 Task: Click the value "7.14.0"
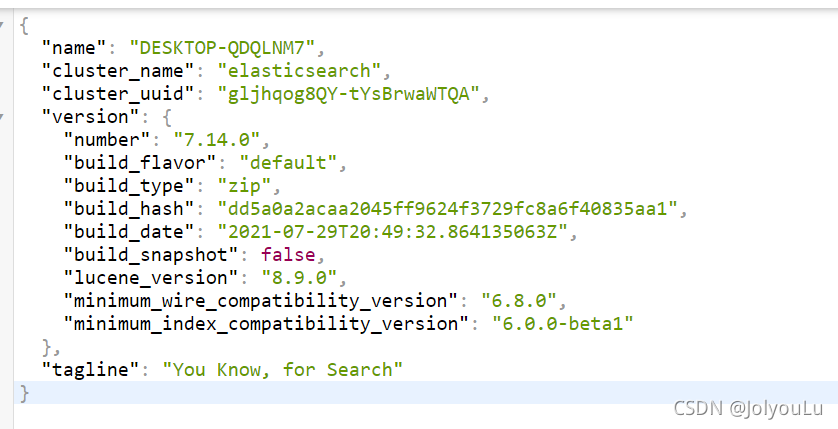click(217, 140)
